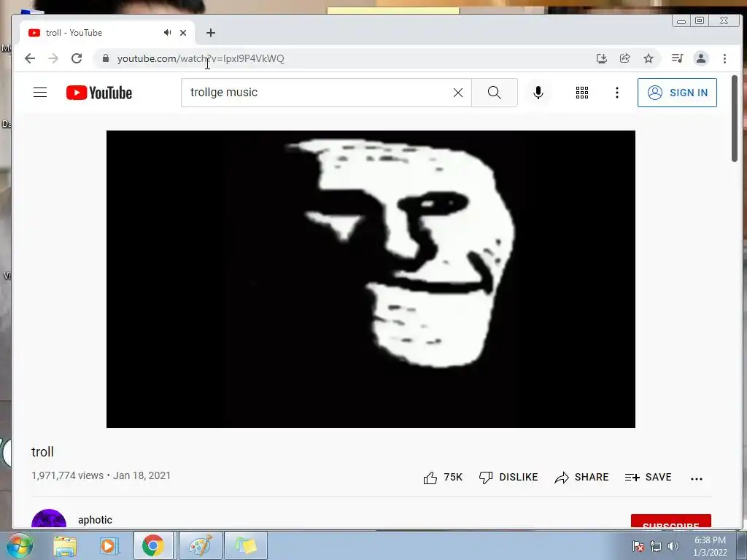
Task: Click the YouTube logo
Action: (99, 93)
